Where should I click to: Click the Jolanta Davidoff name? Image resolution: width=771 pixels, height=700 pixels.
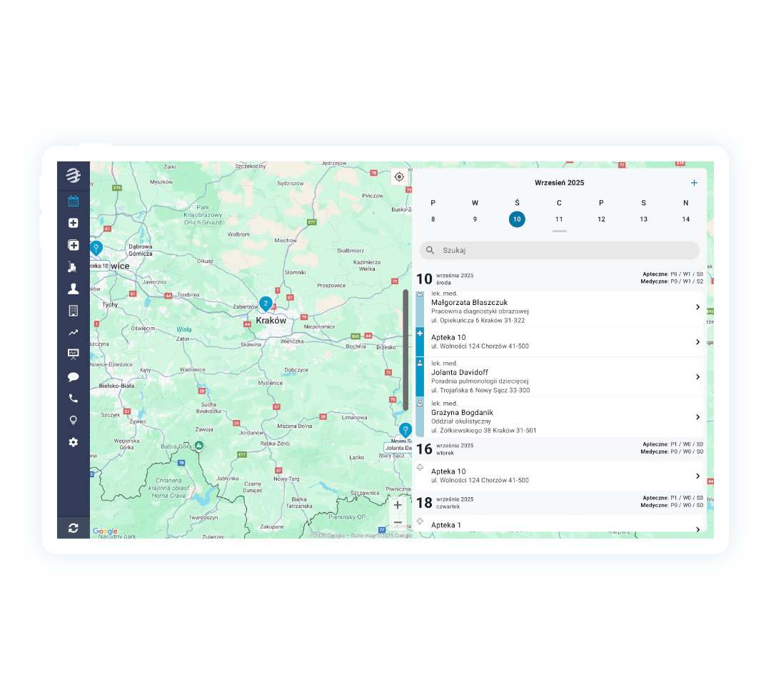pyautogui.click(x=459, y=372)
